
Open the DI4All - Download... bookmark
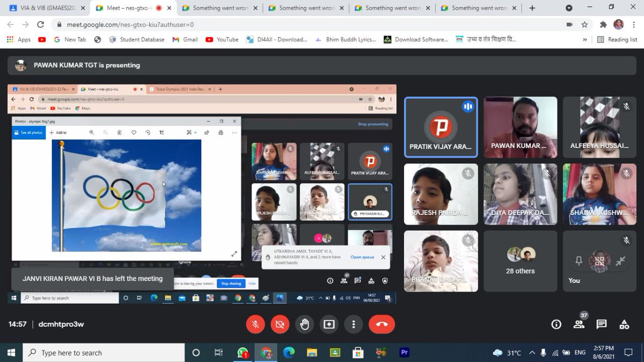277,39
